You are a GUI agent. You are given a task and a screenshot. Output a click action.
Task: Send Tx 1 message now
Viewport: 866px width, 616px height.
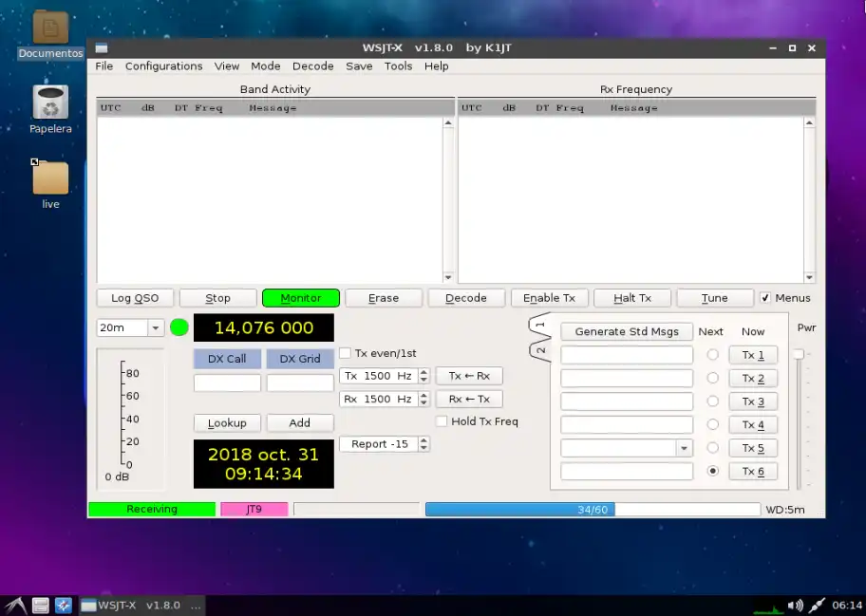point(753,355)
